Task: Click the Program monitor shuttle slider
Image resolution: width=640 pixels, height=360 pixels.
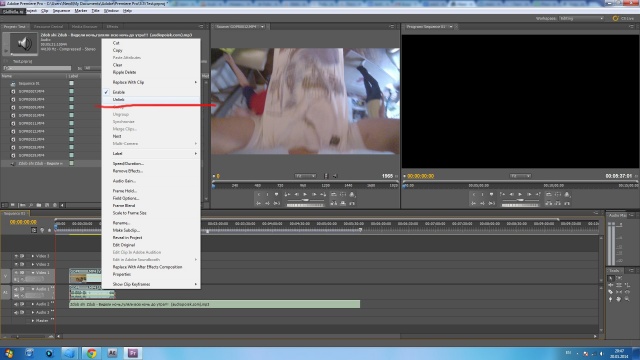Action: 520,200
